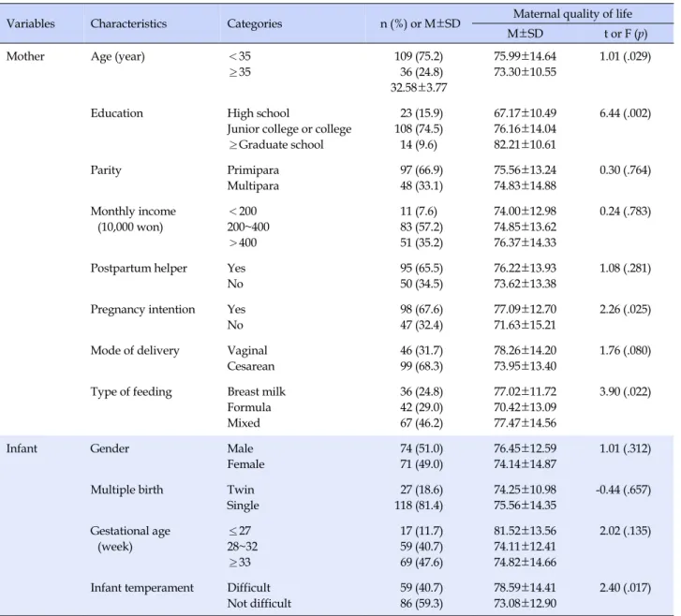The width and height of the screenshot is (681, 616).
Task: Click the '200~400' income category
Action: pos(248,227)
